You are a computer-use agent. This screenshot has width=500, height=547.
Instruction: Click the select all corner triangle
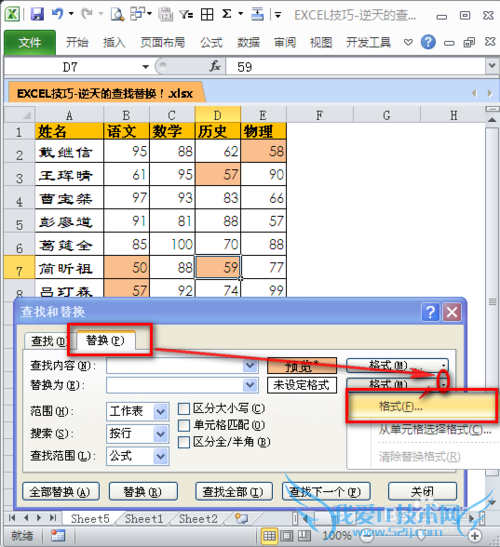[x=20, y=114]
